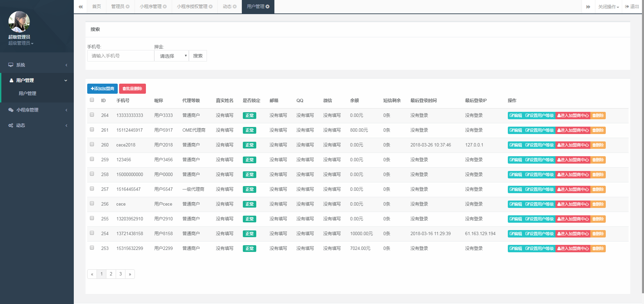Tick the checkbox for user ID 261
The width and height of the screenshot is (644, 304).
(92, 130)
